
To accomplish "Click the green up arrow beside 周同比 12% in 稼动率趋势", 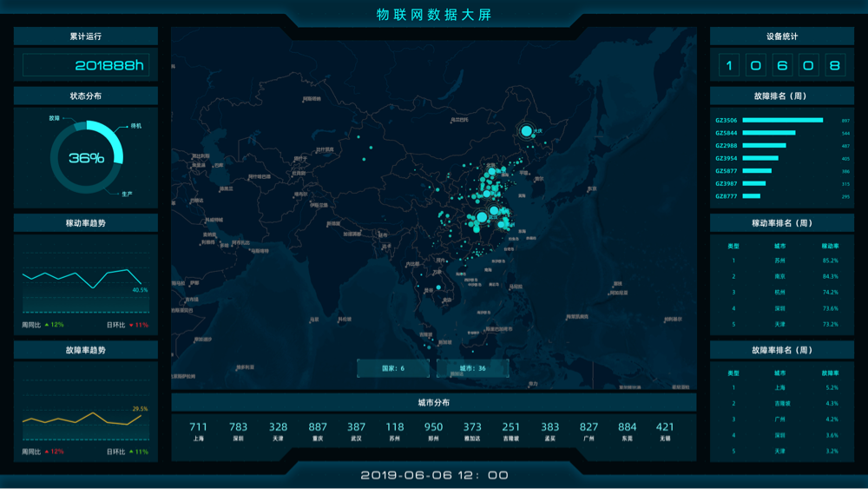I will tap(47, 325).
